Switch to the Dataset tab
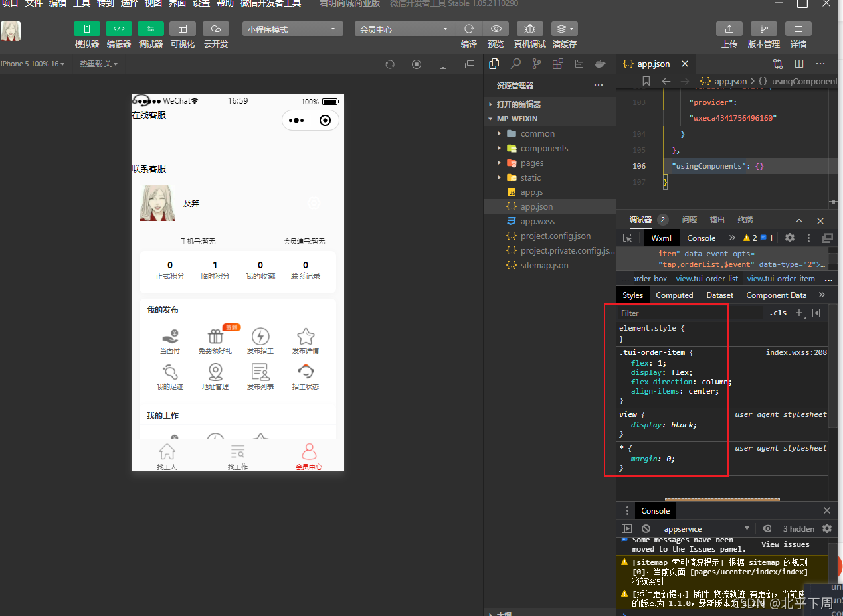Viewport: 843px width, 616px height. point(720,295)
